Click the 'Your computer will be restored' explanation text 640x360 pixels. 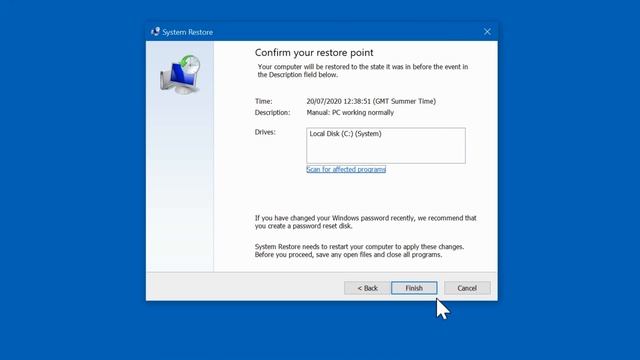[x=363, y=71]
